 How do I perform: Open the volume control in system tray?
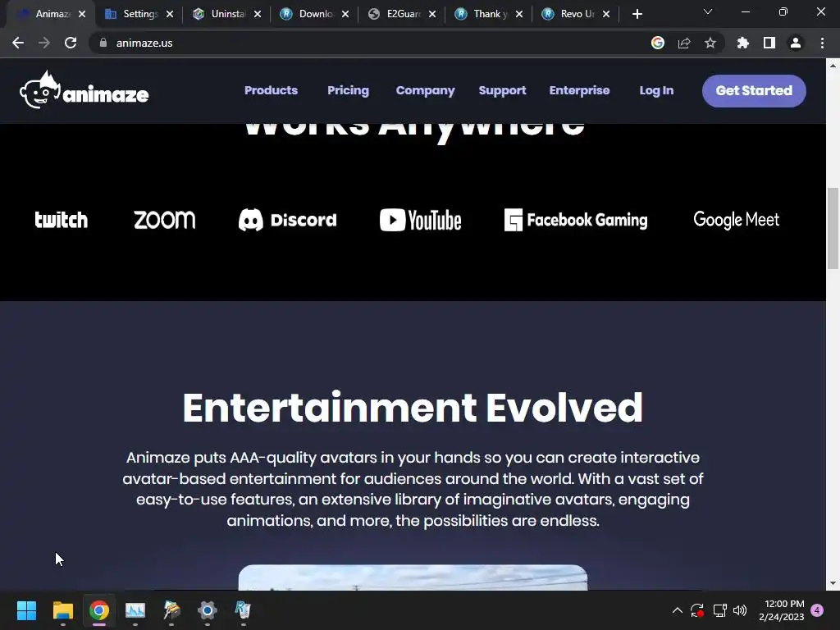tap(740, 610)
